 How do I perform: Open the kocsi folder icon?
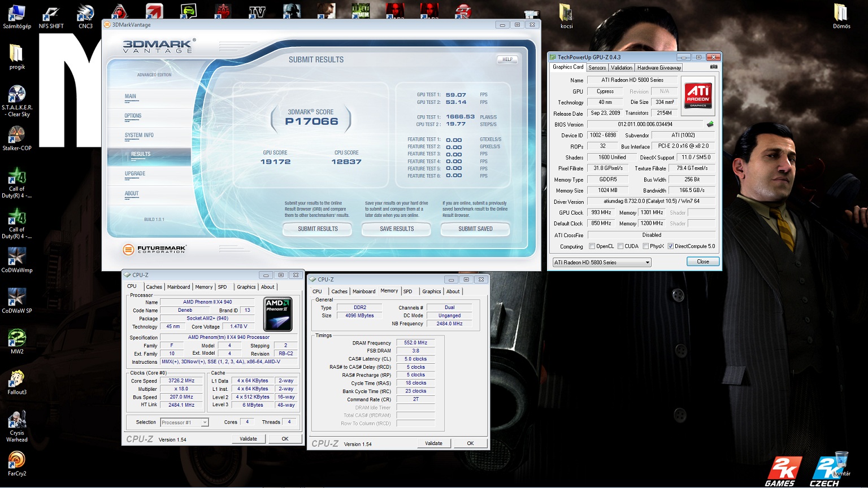(x=566, y=16)
